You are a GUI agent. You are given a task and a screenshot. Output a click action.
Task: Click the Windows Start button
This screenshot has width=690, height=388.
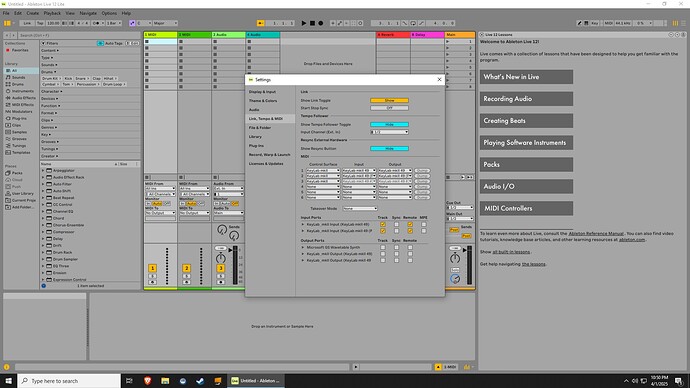pos(8,381)
